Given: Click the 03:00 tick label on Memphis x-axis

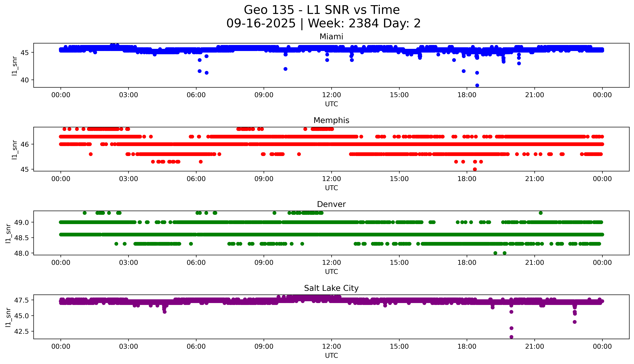Looking at the screenshot, I should coord(128,179).
